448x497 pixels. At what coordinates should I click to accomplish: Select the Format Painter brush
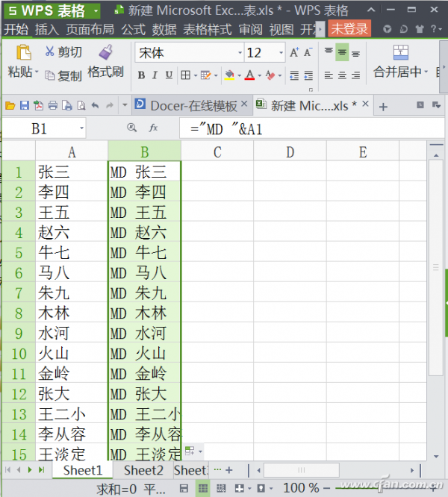[105, 52]
